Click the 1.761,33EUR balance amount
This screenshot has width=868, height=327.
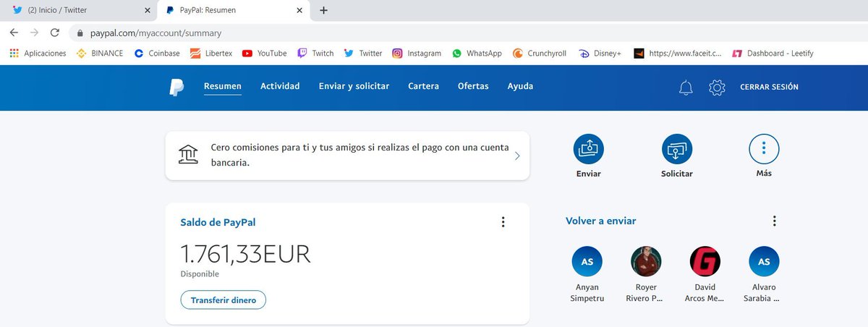pos(245,254)
